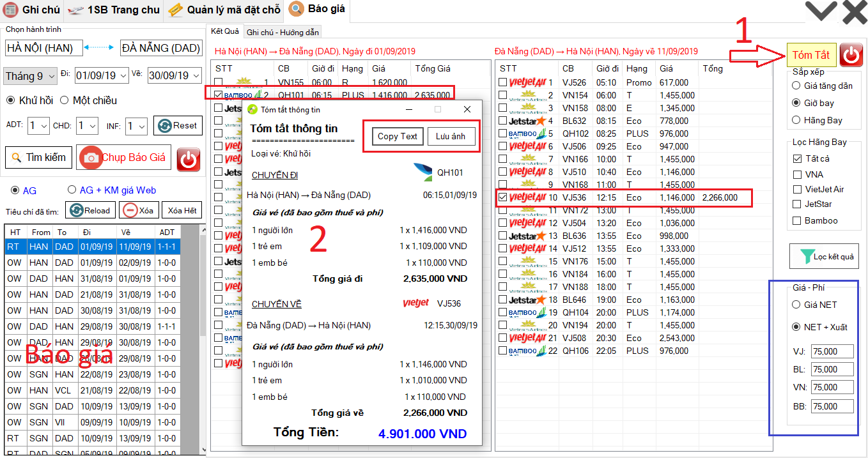Click the red power icon beside Tóm Tắt

(850, 55)
